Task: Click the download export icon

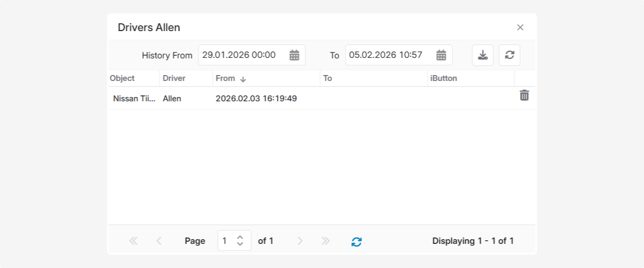Action: tap(482, 55)
